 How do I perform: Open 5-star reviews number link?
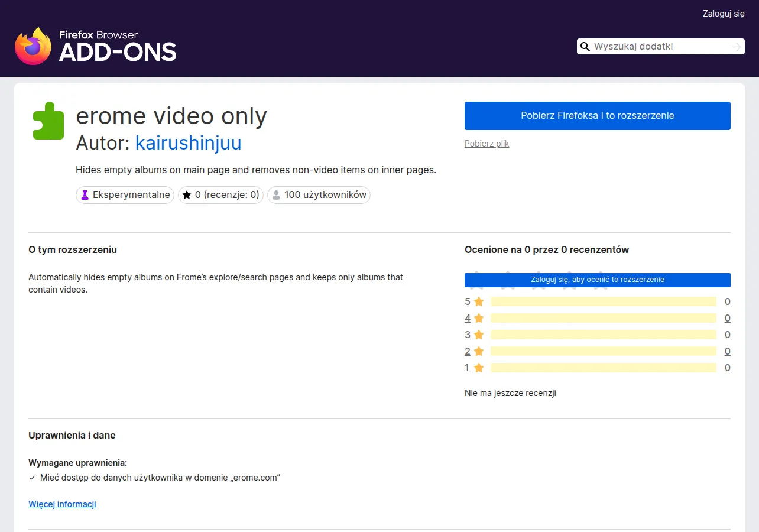468,301
